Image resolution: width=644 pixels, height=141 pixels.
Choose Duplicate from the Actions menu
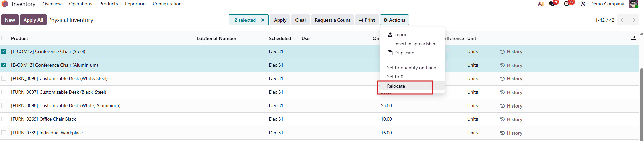(x=412, y=53)
